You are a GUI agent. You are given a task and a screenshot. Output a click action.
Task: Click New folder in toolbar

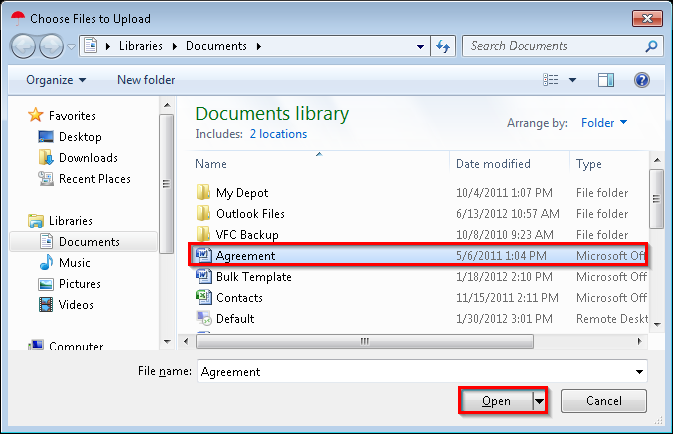click(x=146, y=80)
